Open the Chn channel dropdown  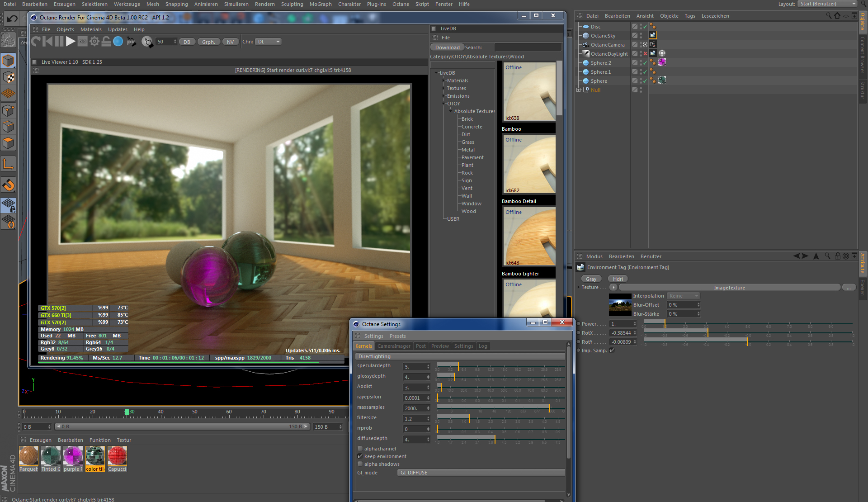pyautogui.click(x=268, y=42)
